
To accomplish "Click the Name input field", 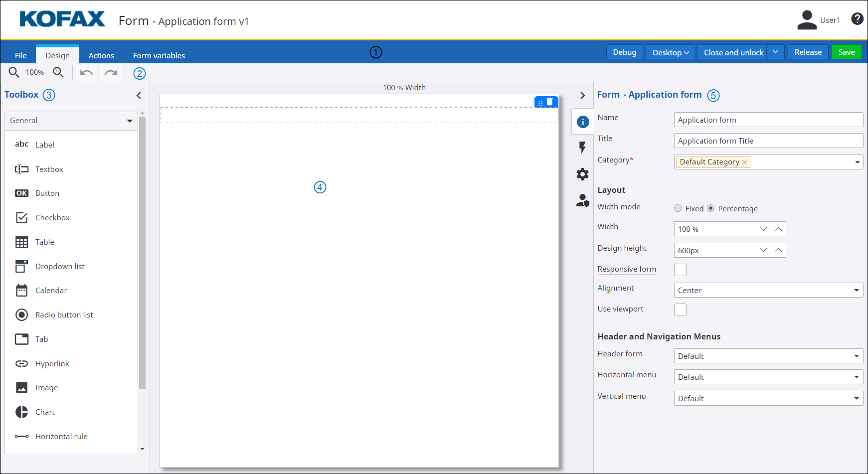I will [x=768, y=120].
